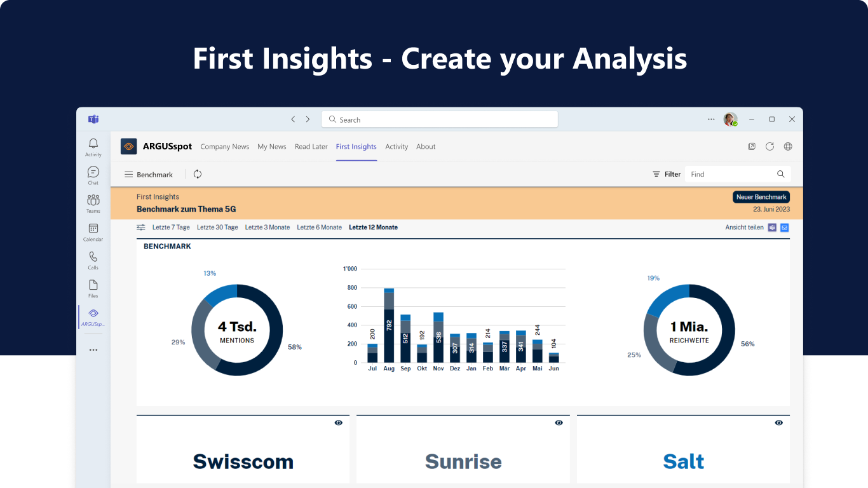Screen dimensions: 868x488
Task: Toggle Sunrise card eye icon
Action: (x=559, y=423)
